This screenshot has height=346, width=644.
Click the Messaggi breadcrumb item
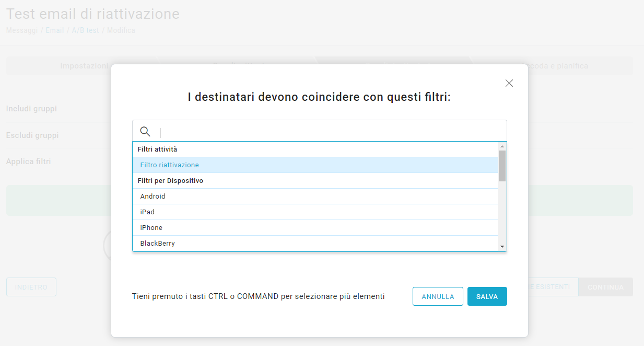(x=21, y=30)
